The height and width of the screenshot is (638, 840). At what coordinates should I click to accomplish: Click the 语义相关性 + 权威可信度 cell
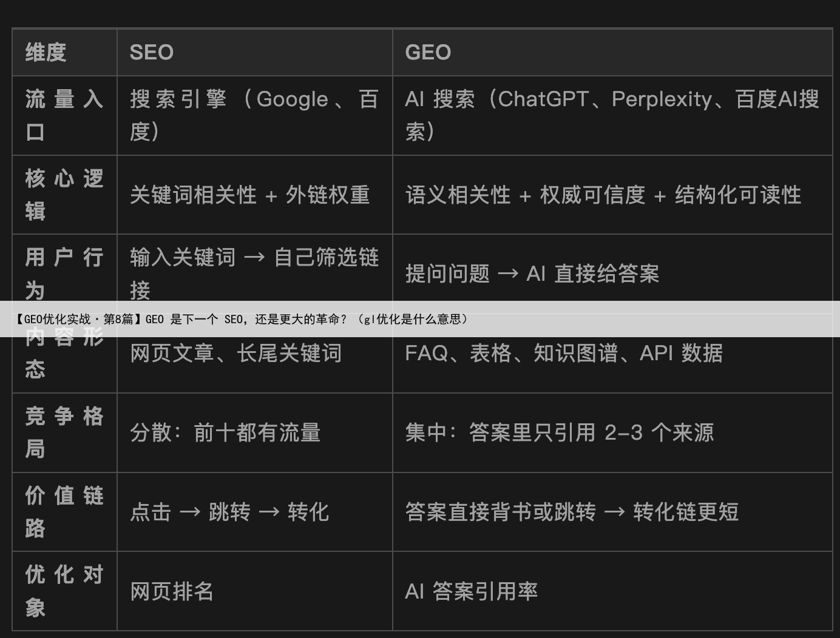(603, 195)
